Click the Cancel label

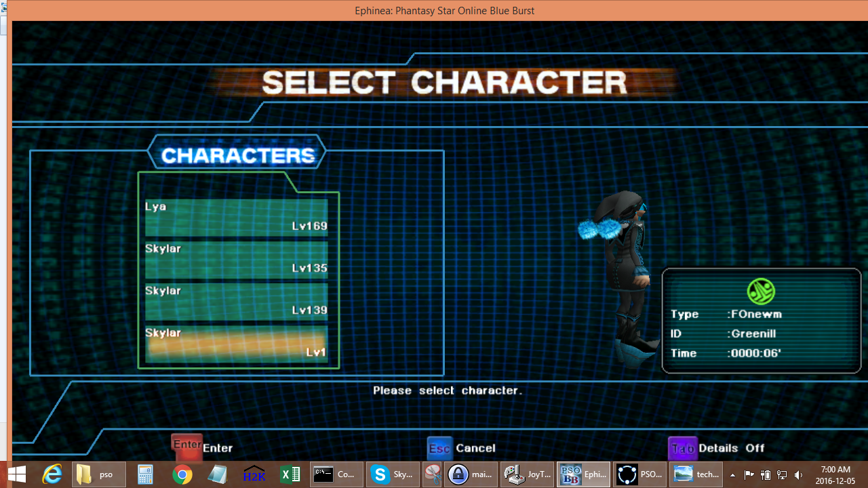(x=476, y=448)
